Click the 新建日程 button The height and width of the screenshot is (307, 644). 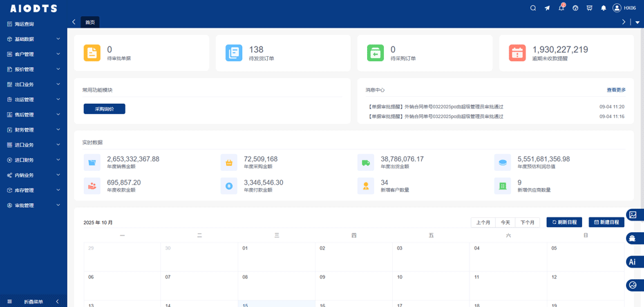pyautogui.click(x=606, y=223)
